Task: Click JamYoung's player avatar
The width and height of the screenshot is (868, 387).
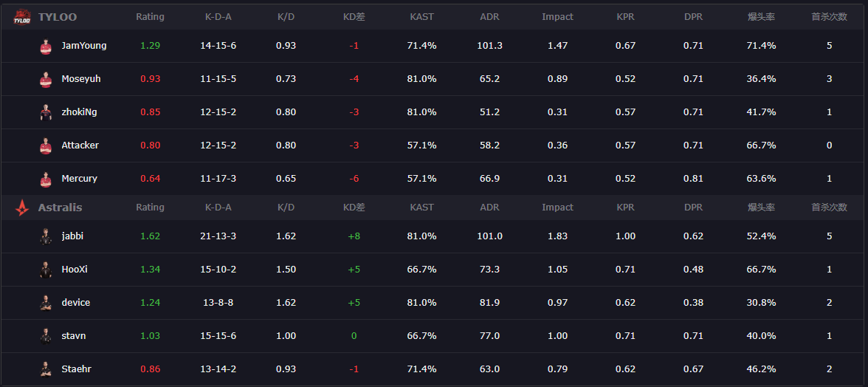Action: [x=46, y=46]
